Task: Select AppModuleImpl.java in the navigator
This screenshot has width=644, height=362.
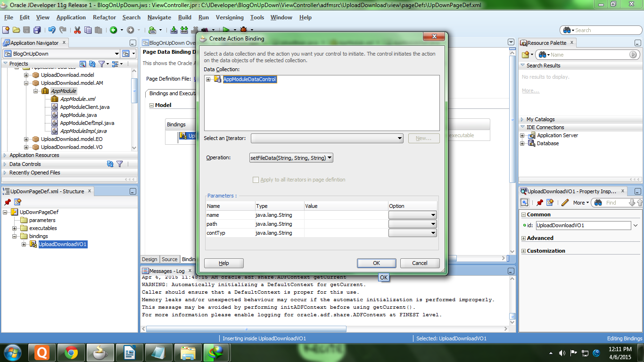Action: pyautogui.click(x=83, y=131)
